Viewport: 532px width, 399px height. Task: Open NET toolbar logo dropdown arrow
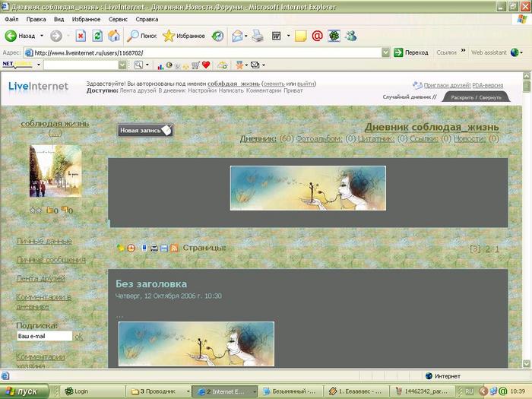pyautogui.click(x=39, y=65)
